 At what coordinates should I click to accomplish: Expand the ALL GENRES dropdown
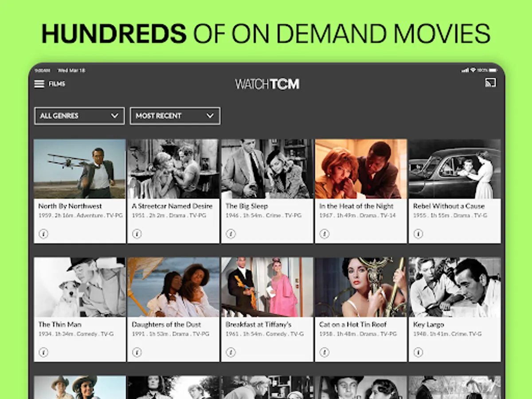point(79,116)
